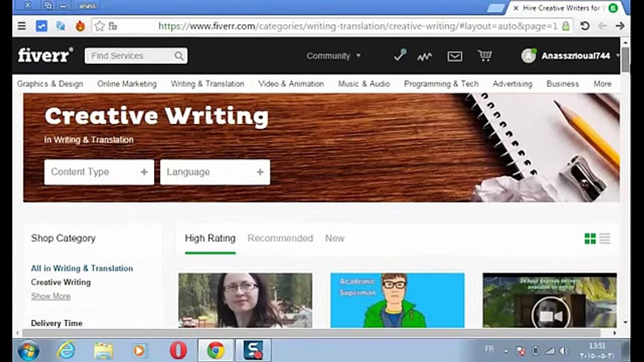Open the Online Marketing category

tap(127, 84)
